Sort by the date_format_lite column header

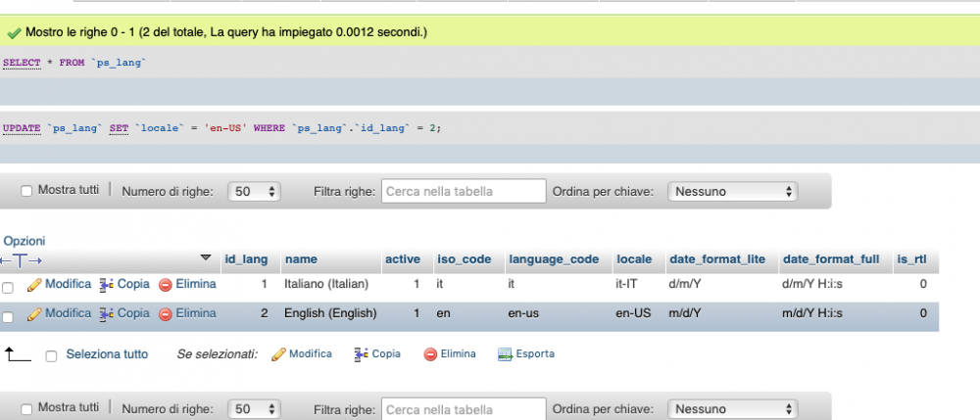[717, 259]
